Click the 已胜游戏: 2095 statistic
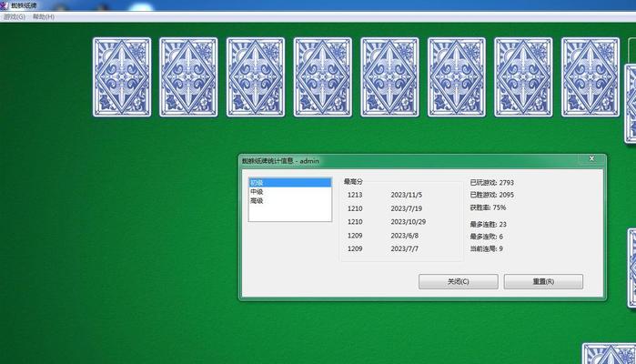 (x=491, y=195)
